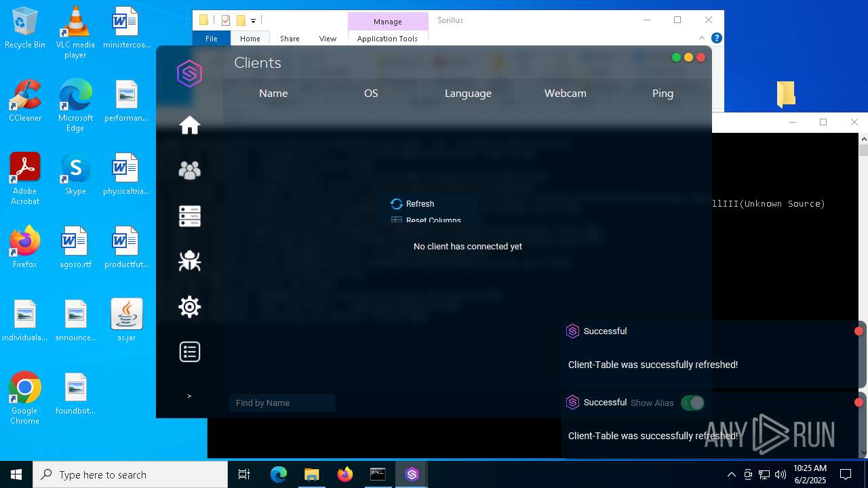Select the folder icon on desktop right side

pyautogui.click(x=786, y=94)
